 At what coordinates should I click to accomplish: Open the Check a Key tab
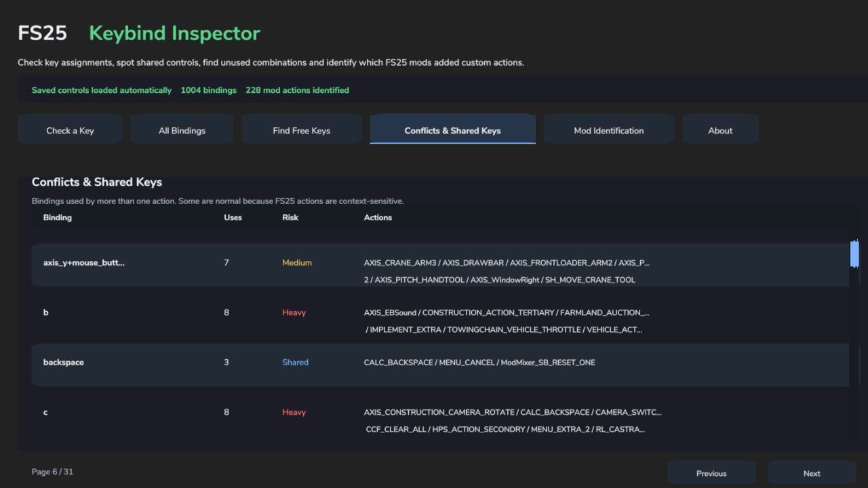click(70, 130)
